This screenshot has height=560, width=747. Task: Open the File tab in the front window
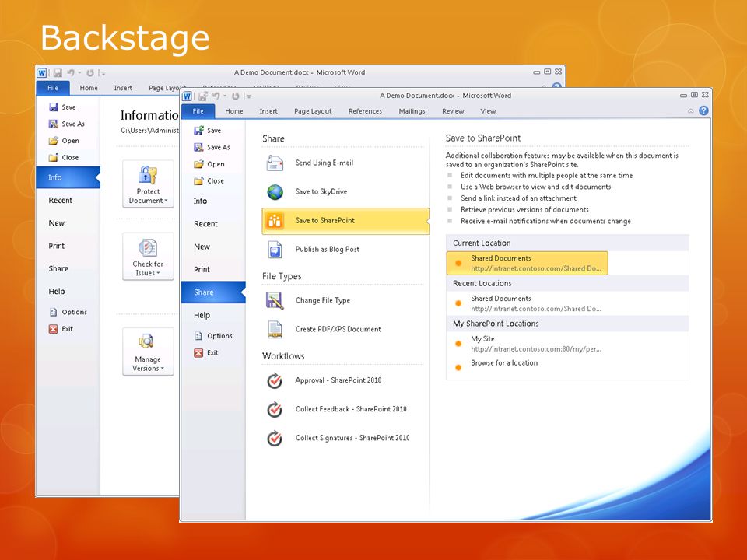pos(198,111)
